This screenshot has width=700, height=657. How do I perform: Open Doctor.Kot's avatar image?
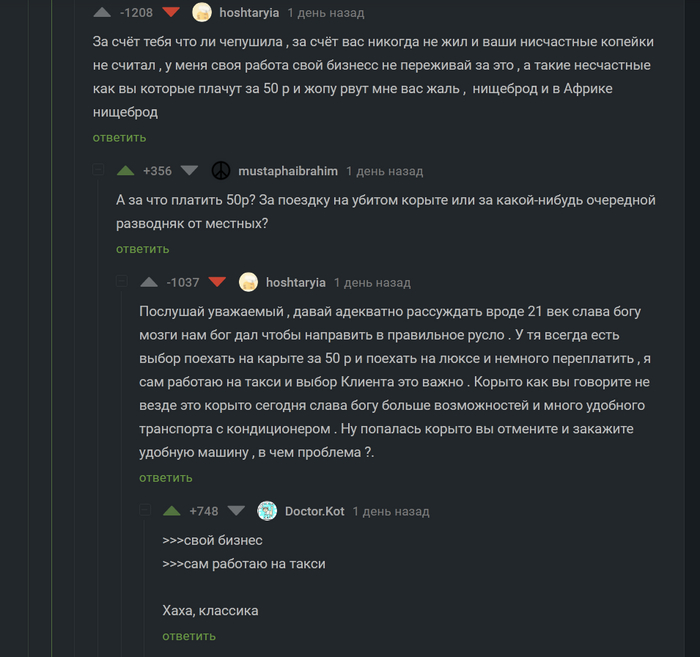pos(267,511)
